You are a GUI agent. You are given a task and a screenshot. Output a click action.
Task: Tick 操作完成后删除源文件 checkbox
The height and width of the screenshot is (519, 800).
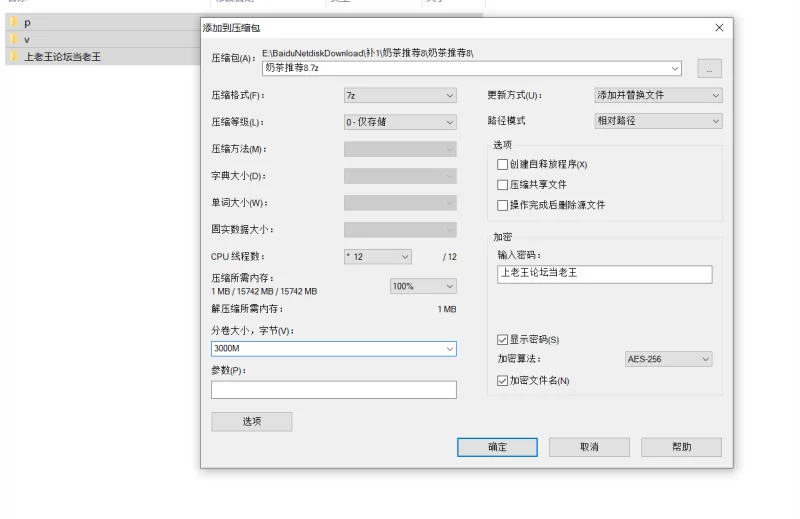[502, 205]
